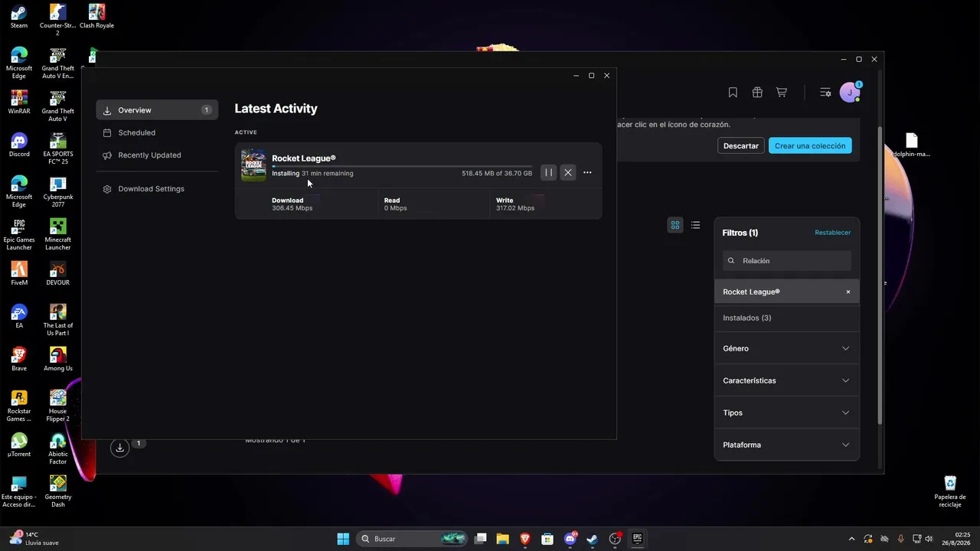Open File Explorer from the taskbar
This screenshot has width=980, height=551.
coord(503,539)
